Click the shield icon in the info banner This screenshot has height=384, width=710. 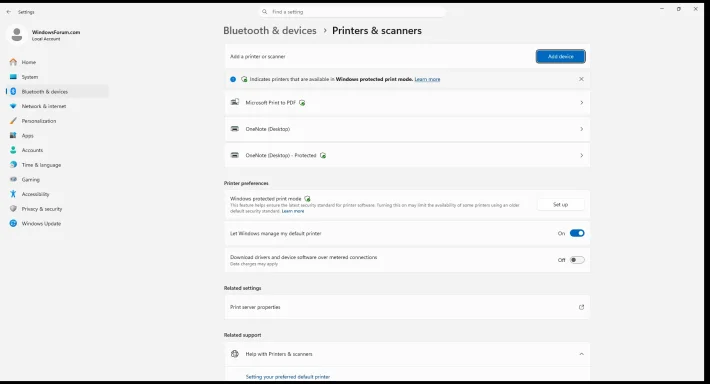244,79
